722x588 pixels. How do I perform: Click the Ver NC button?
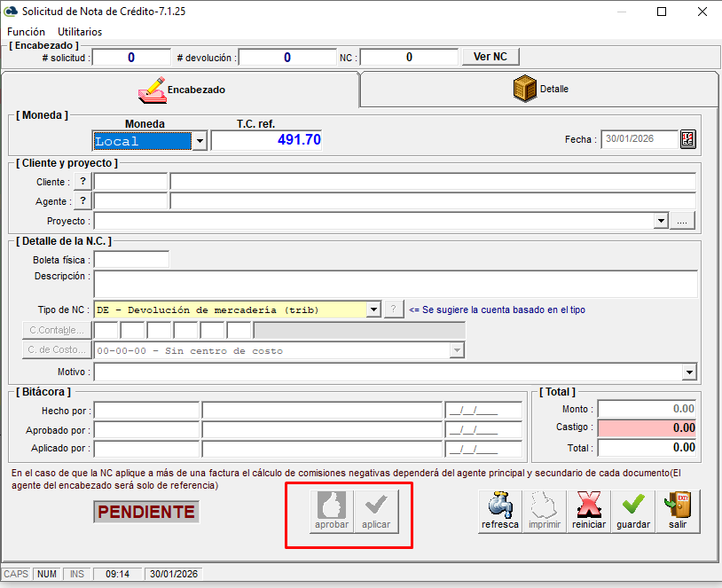490,57
